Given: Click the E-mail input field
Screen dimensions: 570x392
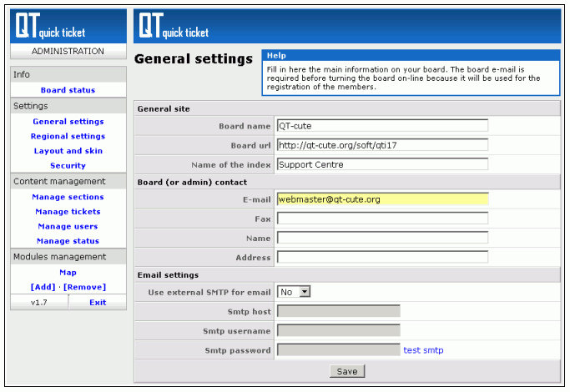Looking at the screenshot, I should (382, 199).
